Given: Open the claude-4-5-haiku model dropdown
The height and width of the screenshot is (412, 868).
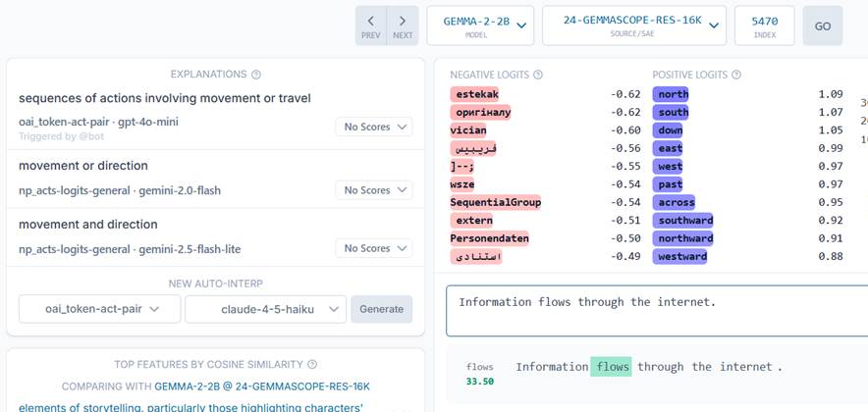Looking at the screenshot, I should tap(265, 309).
